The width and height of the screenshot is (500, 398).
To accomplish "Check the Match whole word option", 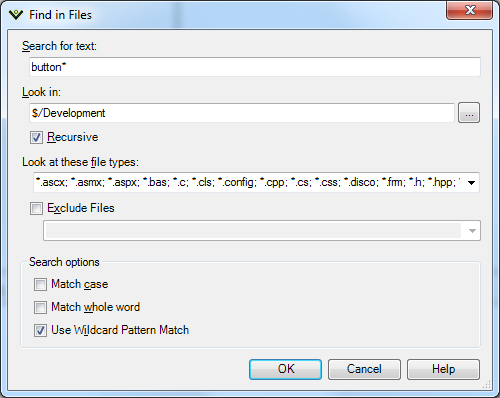I will coord(40,307).
